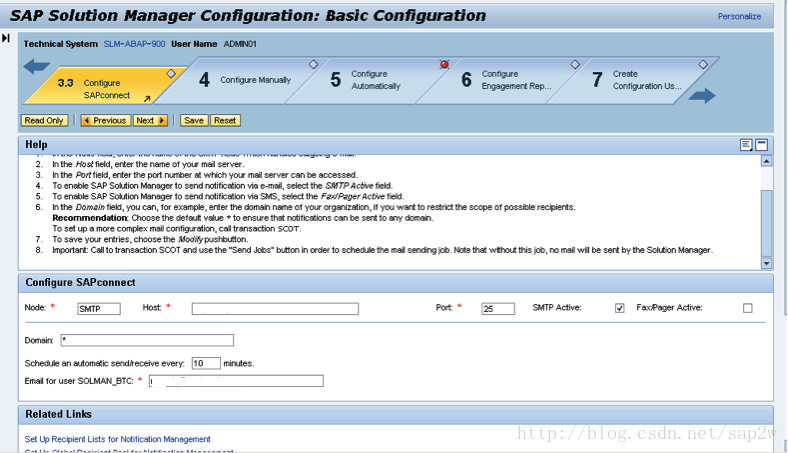
Task: Click the navigation panel expand icon
Action: coord(6,38)
